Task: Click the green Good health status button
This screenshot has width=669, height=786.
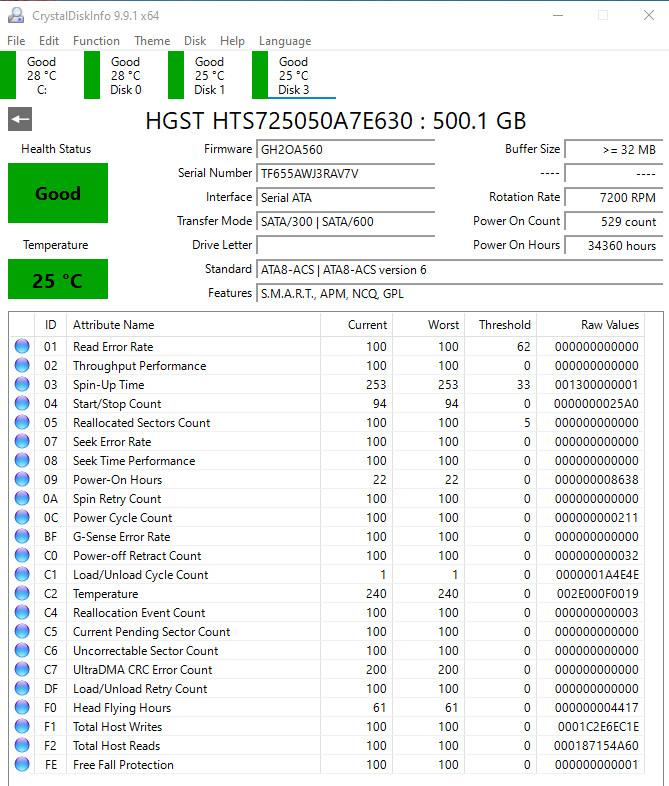Action: click(58, 193)
